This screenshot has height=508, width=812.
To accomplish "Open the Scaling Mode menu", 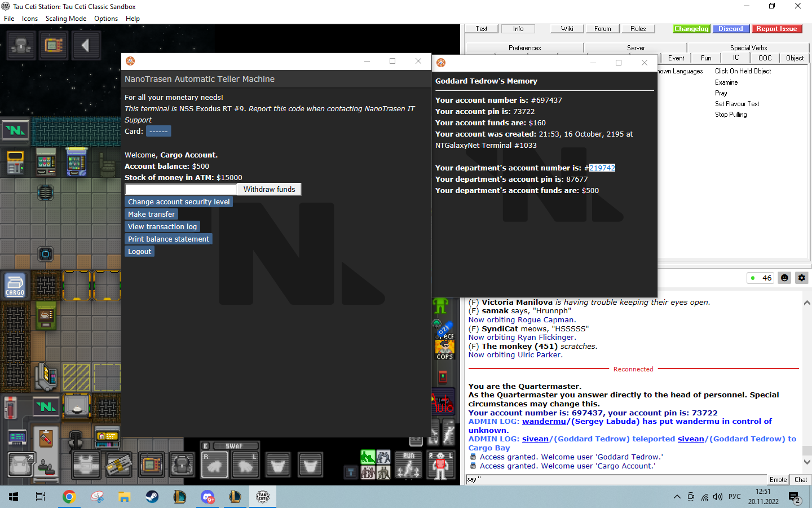I will [66, 19].
